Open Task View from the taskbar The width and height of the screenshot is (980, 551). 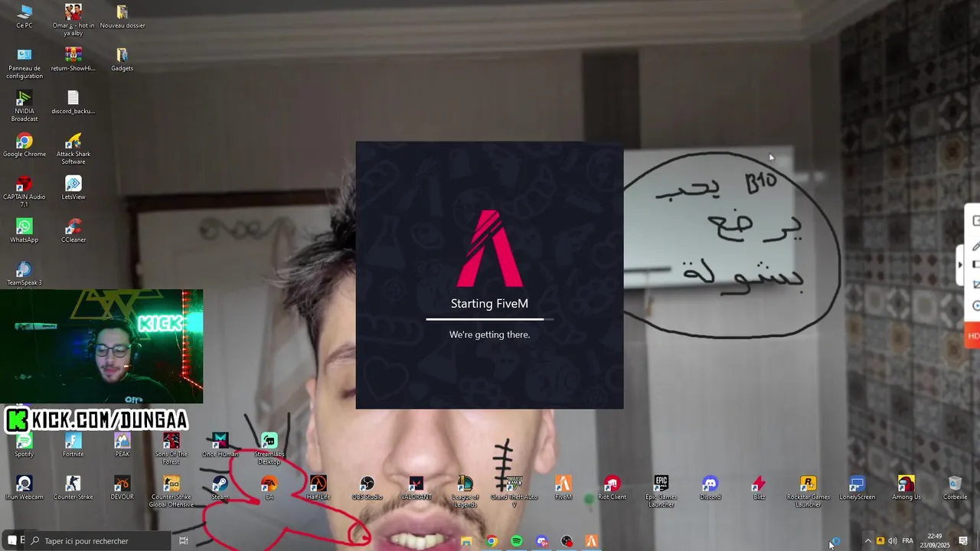click(x=184, y=541)
